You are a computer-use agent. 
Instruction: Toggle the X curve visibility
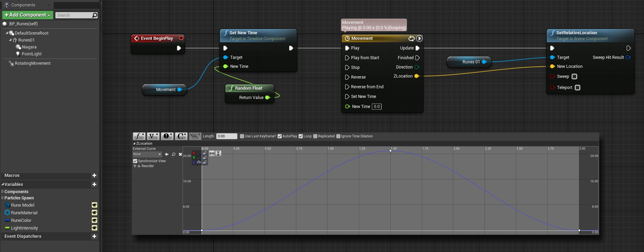click(199, 153)
